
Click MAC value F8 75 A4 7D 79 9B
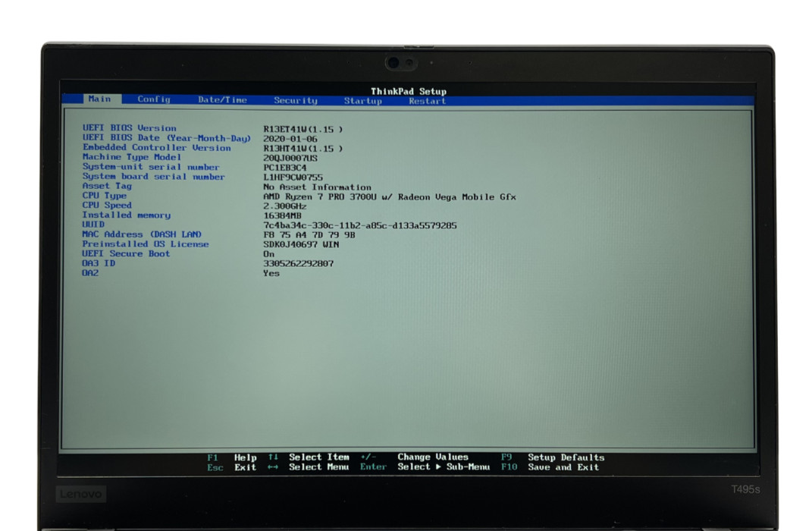coord(309,234)
